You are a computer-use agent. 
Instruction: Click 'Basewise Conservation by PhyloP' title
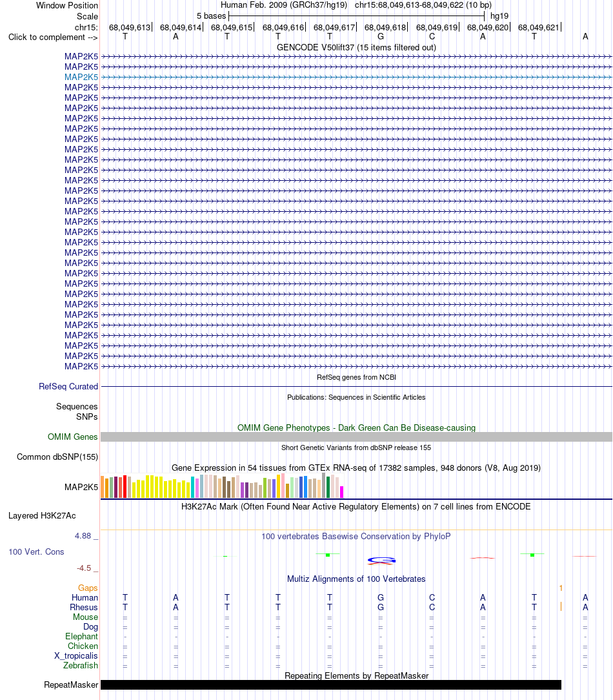tap(356, 536)
